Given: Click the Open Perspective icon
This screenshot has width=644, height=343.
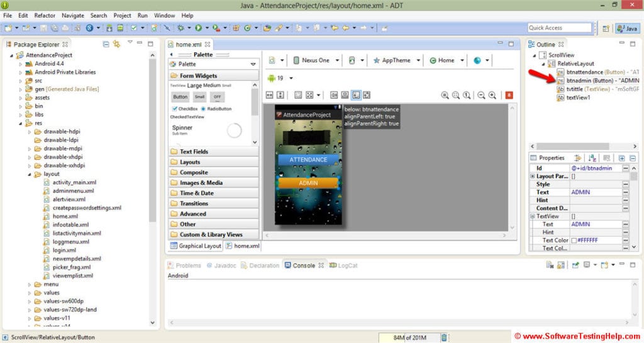Looking at the screenshot, I should pyautogui.click(x=606, y=28).
